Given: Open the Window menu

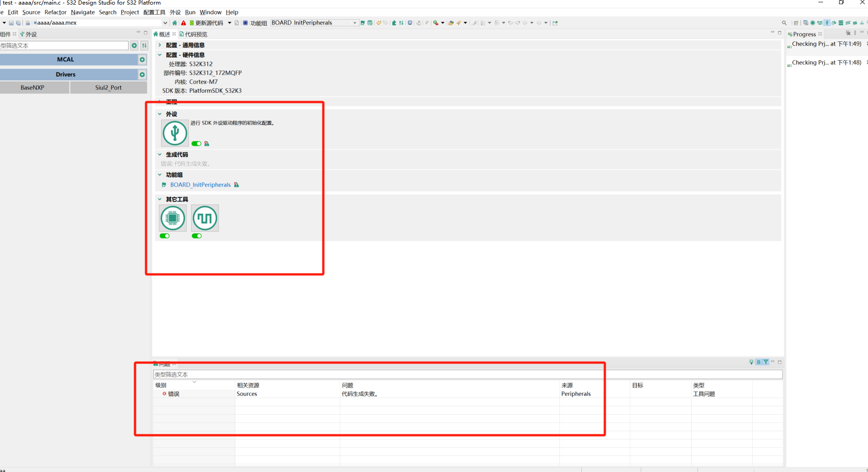Looking at the screenshot, I should click(210, 12).
